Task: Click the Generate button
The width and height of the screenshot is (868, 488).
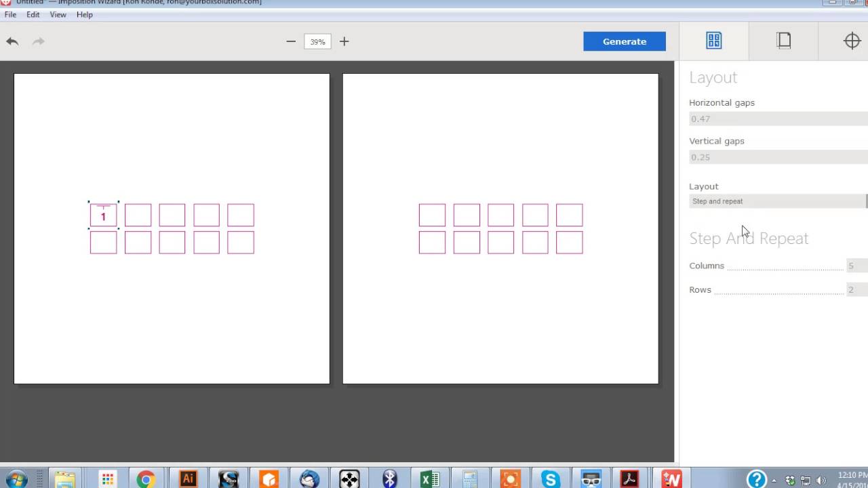Action: (625, 41)
